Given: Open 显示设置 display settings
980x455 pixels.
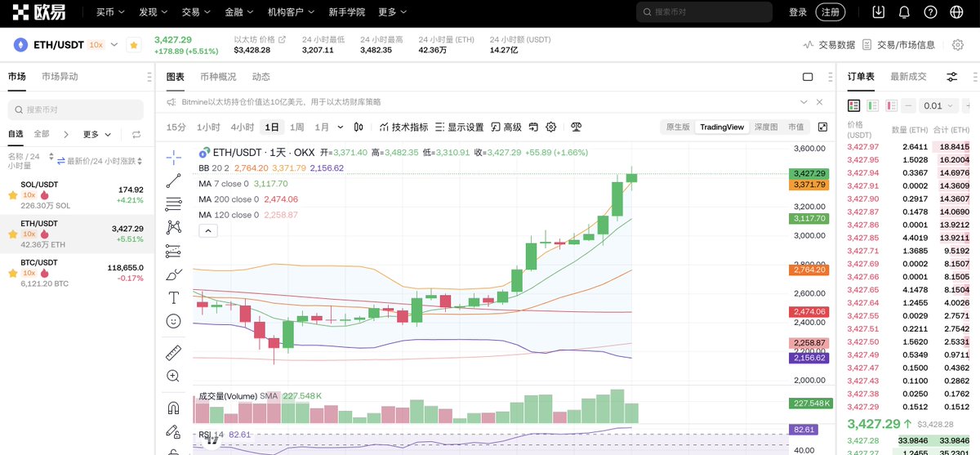Looking at the screenshot, I should point(460,127).
